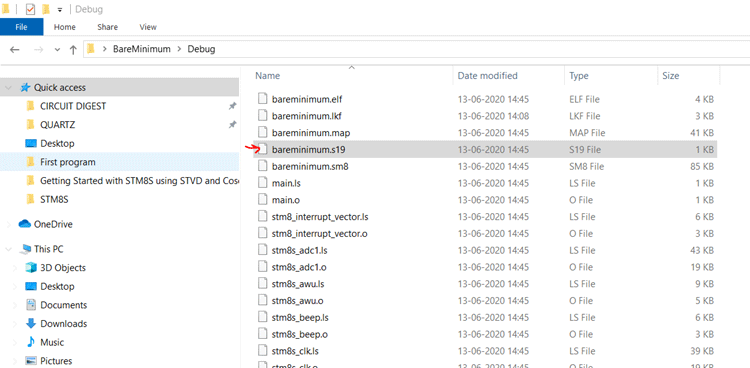Open the STM8S folder in sidebar
Screen dimensions: 750x368
point(54,200)
